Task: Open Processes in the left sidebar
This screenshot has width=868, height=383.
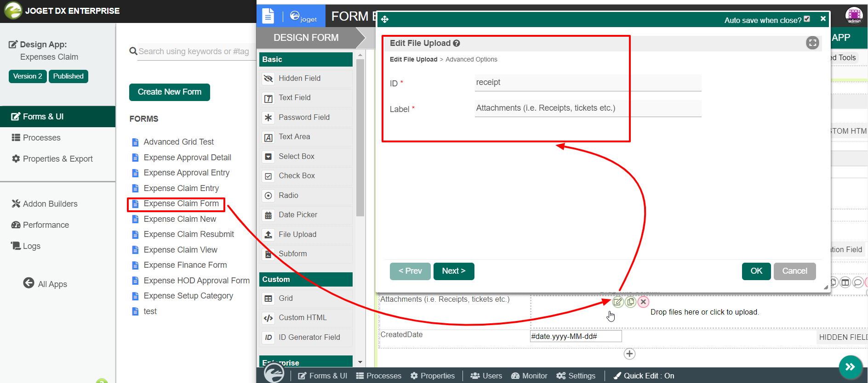Action: click(58, 138)
